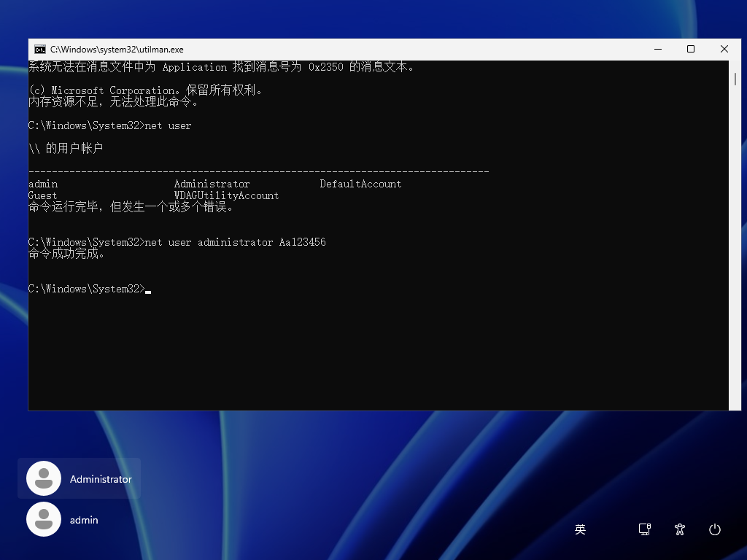Click the Microsoft Corporation copyright line
Screen dimensions: 747x560
pyautogui.click(x=145, y=90)
